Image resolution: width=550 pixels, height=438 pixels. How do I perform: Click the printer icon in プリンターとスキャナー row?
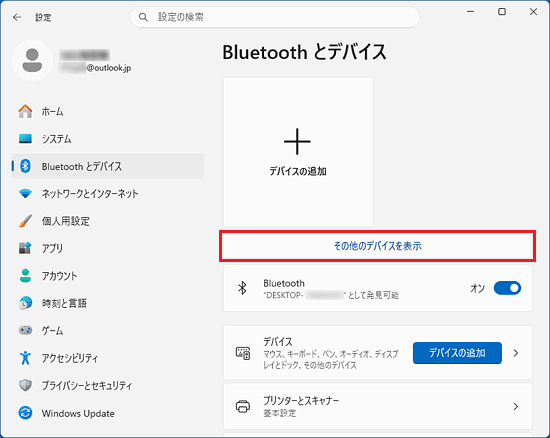(243, 406)
